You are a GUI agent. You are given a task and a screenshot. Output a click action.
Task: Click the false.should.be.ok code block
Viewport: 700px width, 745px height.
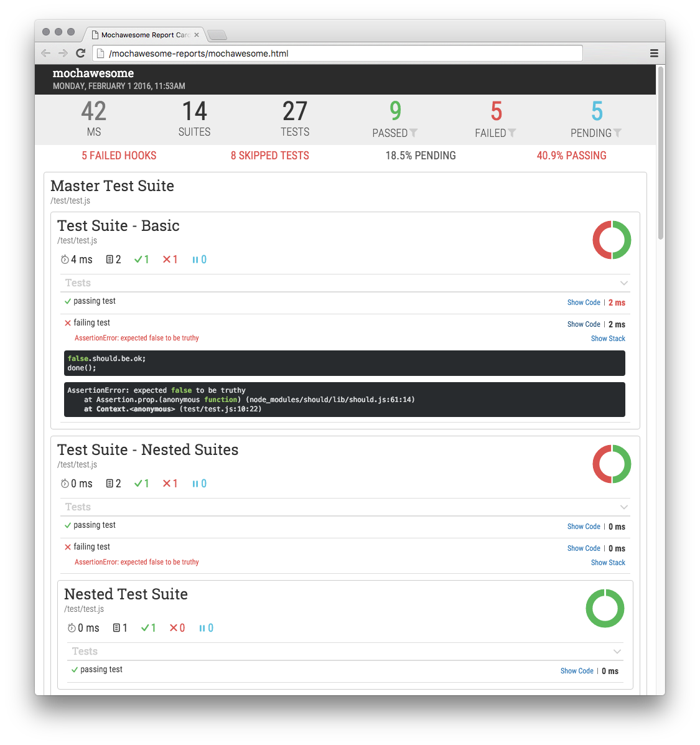point(344,363)
